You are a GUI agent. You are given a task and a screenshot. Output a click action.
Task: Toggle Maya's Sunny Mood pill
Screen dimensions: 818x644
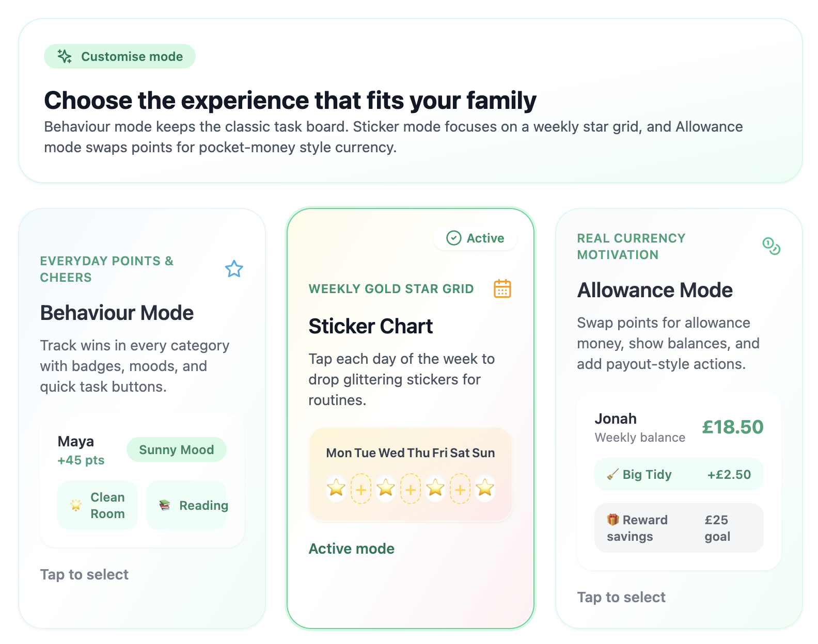click(176, 449)
